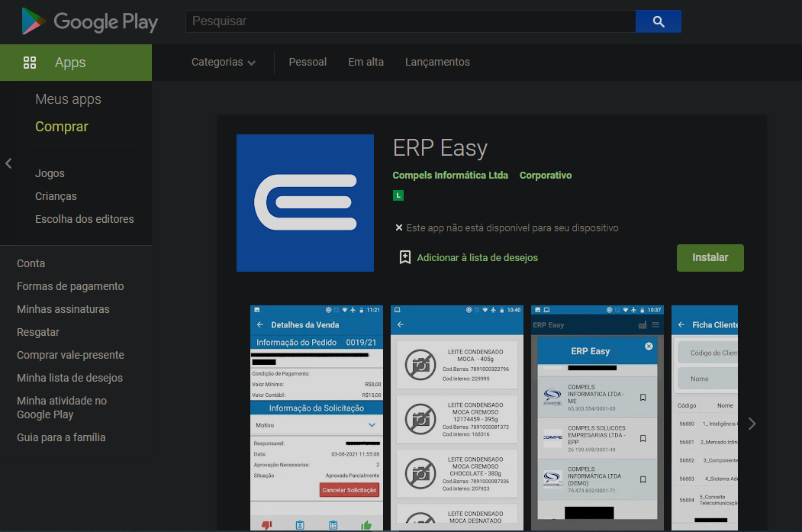Open Escolha dos editores in sidebar

pyautogui.click(x=85, y=219)
